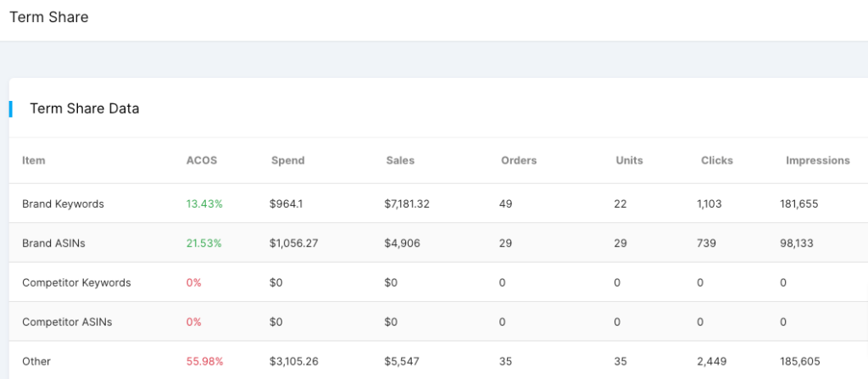
Task: Click the Orders column header
Action: point(519,160)
